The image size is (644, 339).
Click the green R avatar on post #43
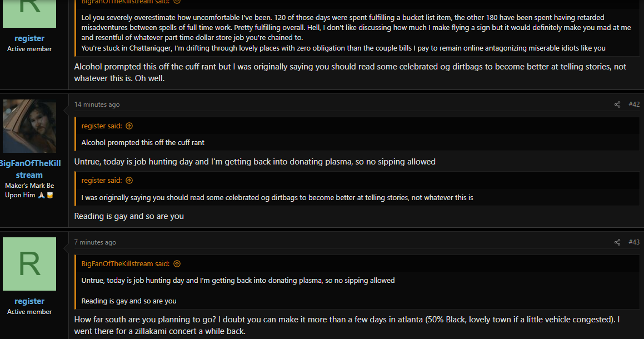coord(29,264)
